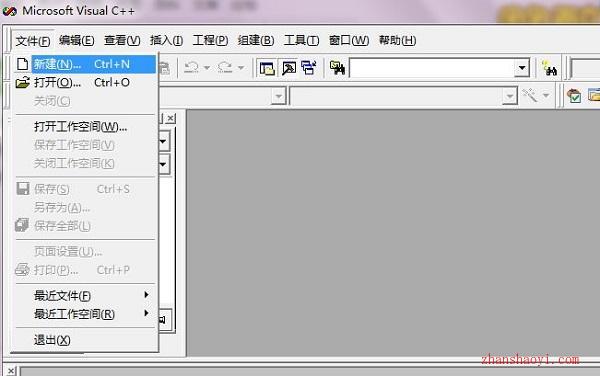Open the 编辑(E) menu

[77, 40]
